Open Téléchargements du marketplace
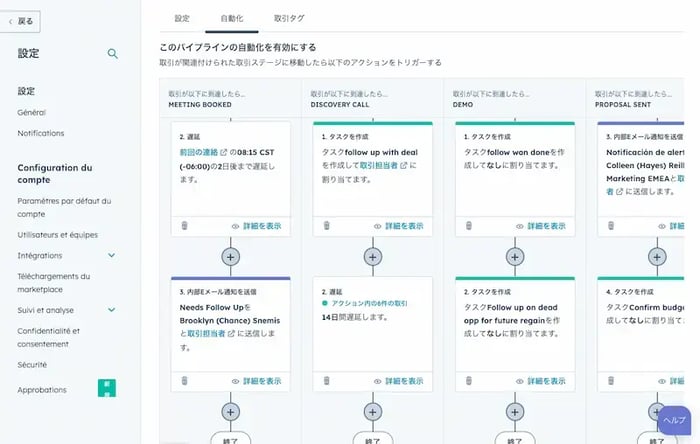Image resolution: width=700 pixels, height=444 pixels. tap(54, 283)
